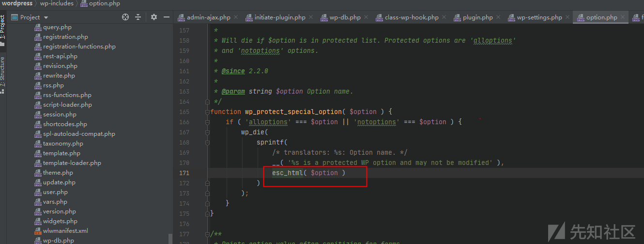The image size is (644, 244).
Task: Hide the Project panel with minus icon
Action: [167, 17]
